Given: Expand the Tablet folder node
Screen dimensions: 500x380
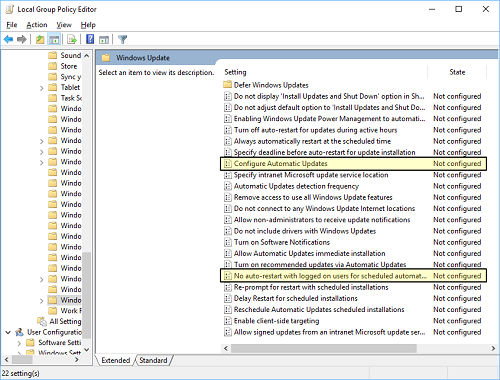Looking at the screenshot, I should click(42, 88).
